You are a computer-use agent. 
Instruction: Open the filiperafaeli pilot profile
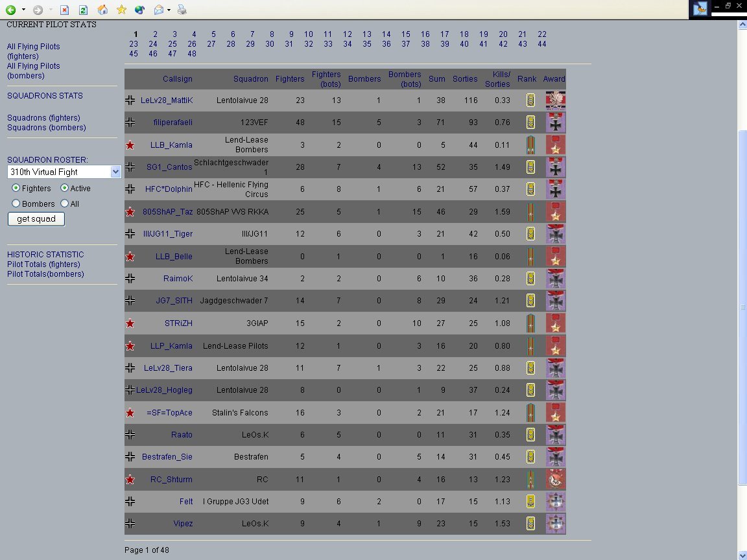pyautogui.click(x=173, y=122)
